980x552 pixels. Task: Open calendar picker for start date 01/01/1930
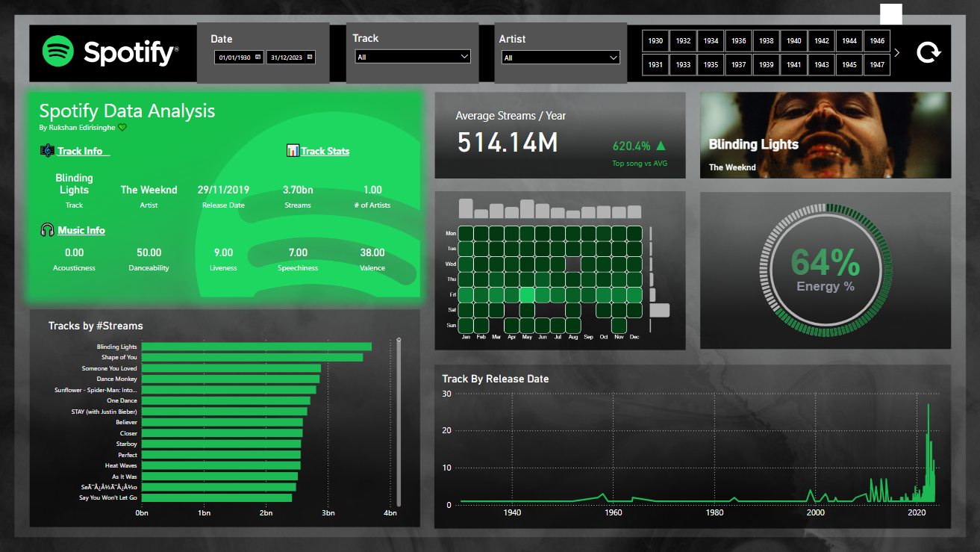pos(258,57)
